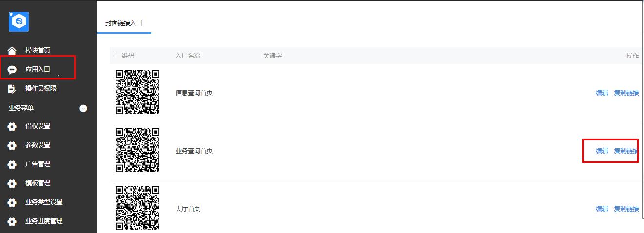Click the gear icon next to 借权设置

pos(12,126)
